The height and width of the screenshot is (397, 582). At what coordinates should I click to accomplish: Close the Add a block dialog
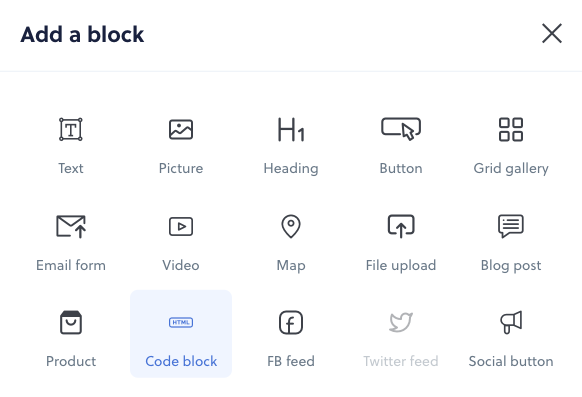552,33
